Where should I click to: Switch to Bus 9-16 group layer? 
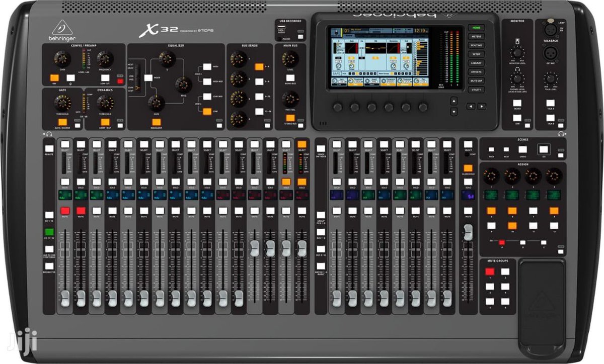[320, 249]
